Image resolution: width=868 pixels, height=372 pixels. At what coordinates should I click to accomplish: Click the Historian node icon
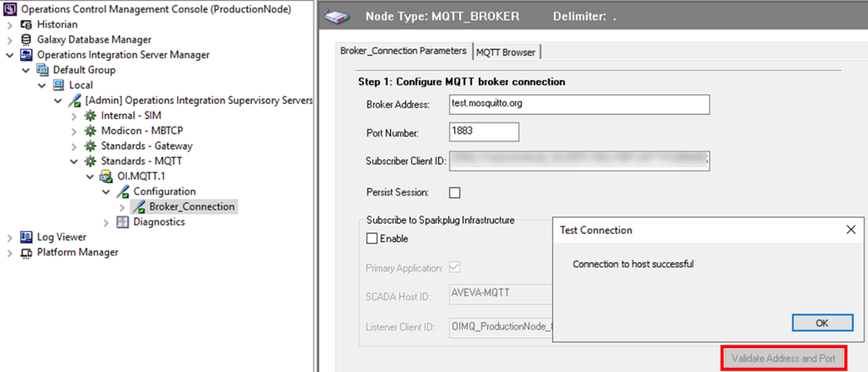26,24
